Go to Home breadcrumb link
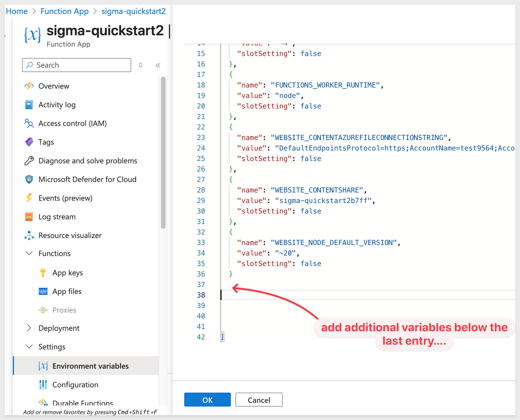The image size is (520, 420). pos(17,11)
